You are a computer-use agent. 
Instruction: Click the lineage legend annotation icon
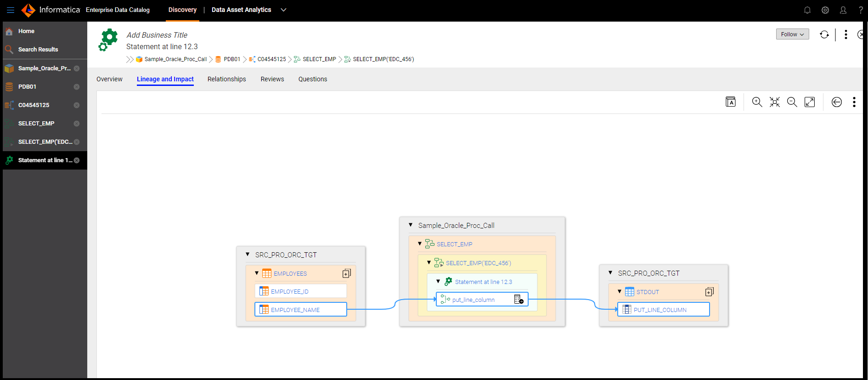(x=731, y=102)
